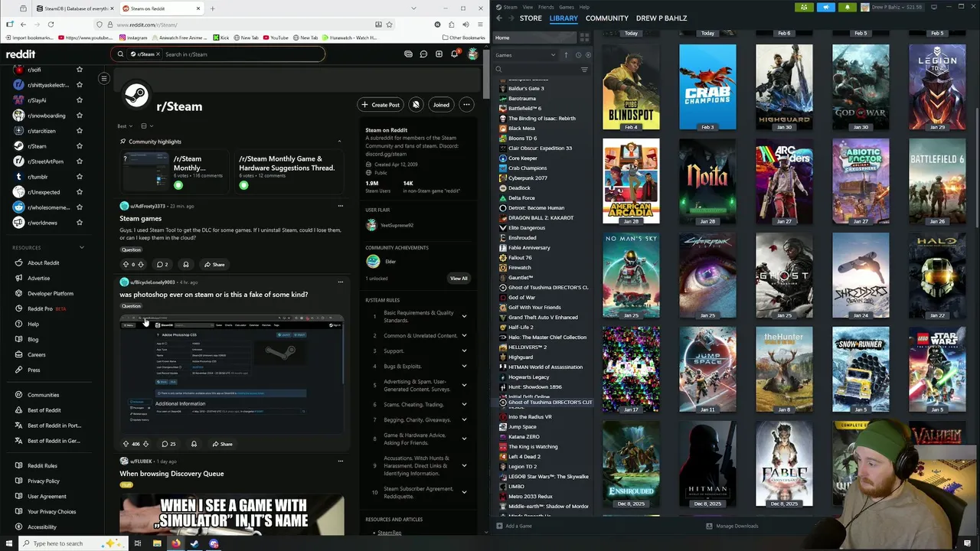This screenshot has height=551, width=980.
Task: Open Steam STORE tab
Action: 531,18
